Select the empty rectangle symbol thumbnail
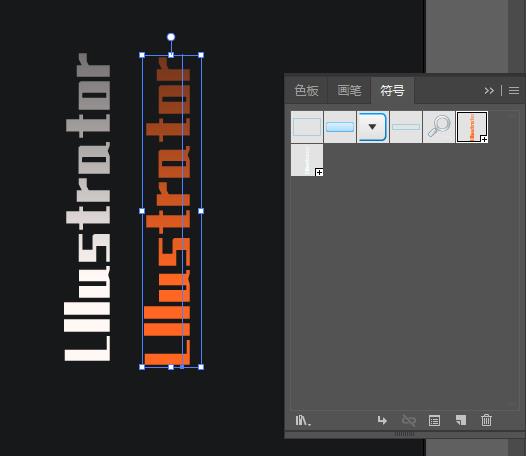The width and height of the screenshot is (526, 456). coord(307,127)
